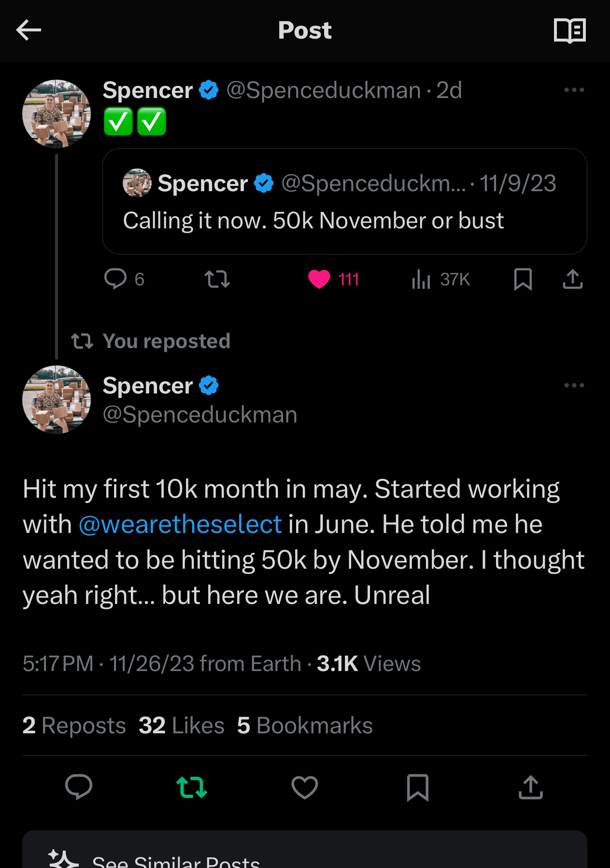Open more options for main post

pos(574,385)
